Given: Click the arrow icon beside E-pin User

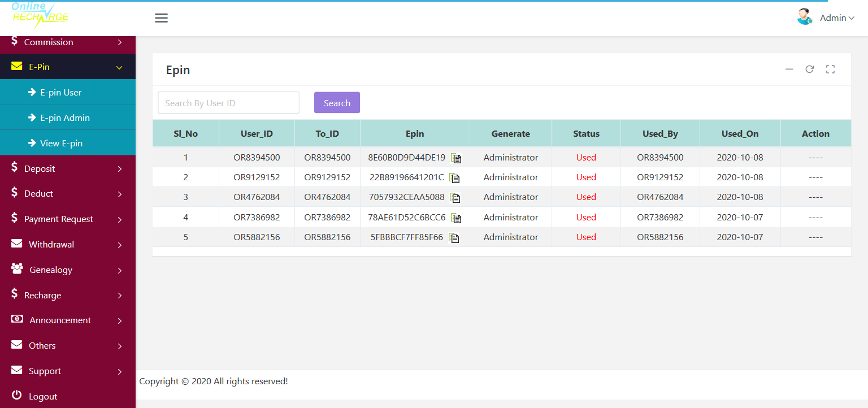Looking at the screenshot, I should 32,92.
